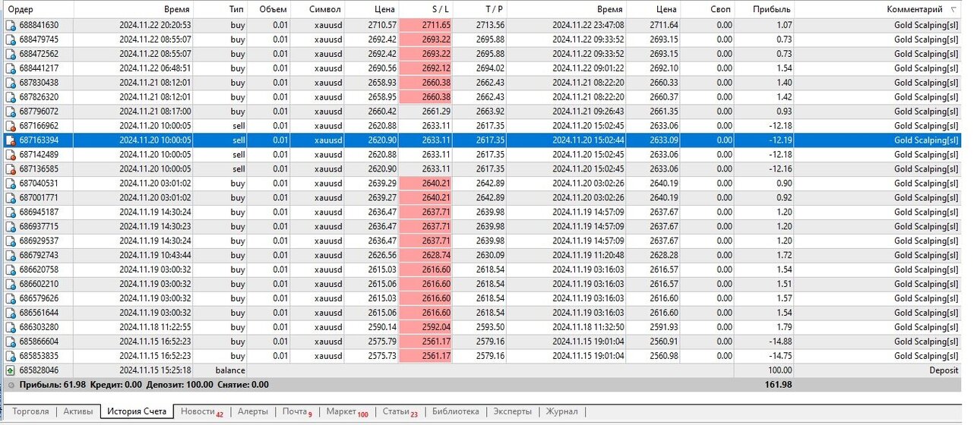The image size is (980, 425).
Task: Switch to the Активы tab
Action: point(77,411)
